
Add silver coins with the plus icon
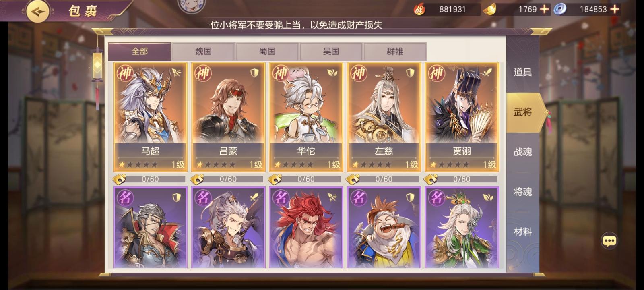(x=615, y=9)
